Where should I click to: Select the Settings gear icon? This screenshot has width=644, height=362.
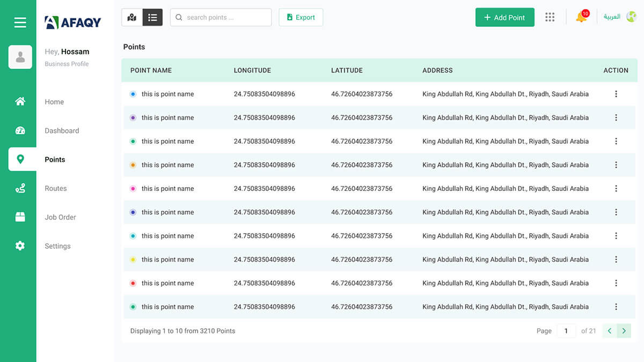[20, 246]
